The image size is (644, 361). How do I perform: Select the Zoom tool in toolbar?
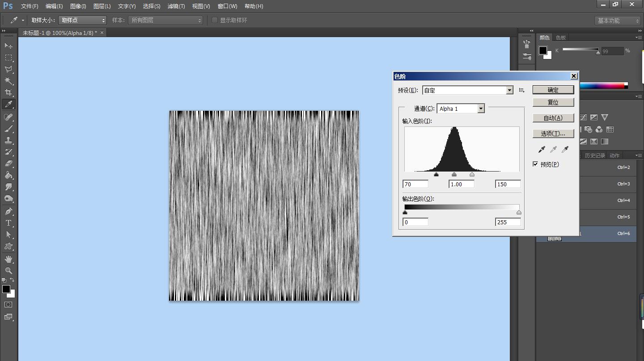[x=8, y=271]
